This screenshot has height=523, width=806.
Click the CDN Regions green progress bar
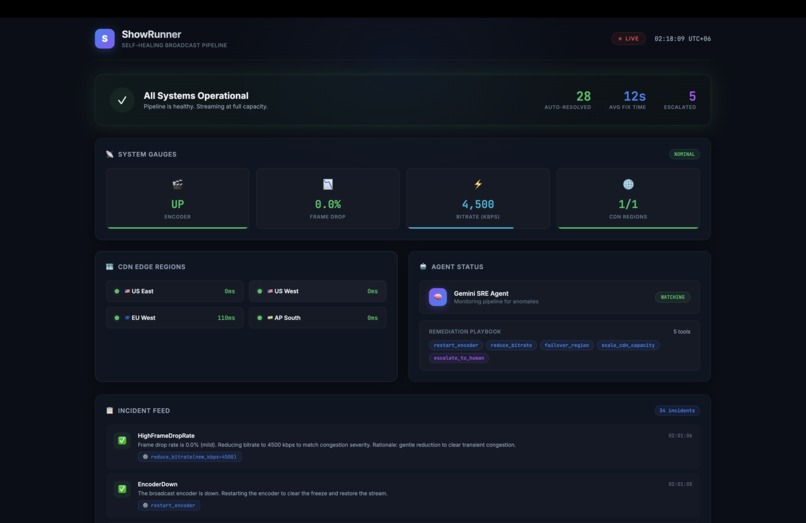pos(628,227)
